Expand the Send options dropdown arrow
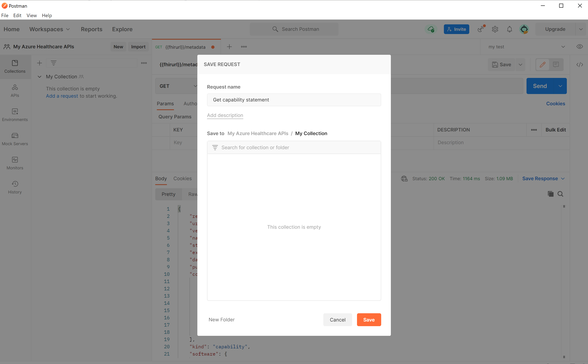Image resolution: width=588 pixels, height=364 pixels. pyautogui.click(x=560, y=86)
